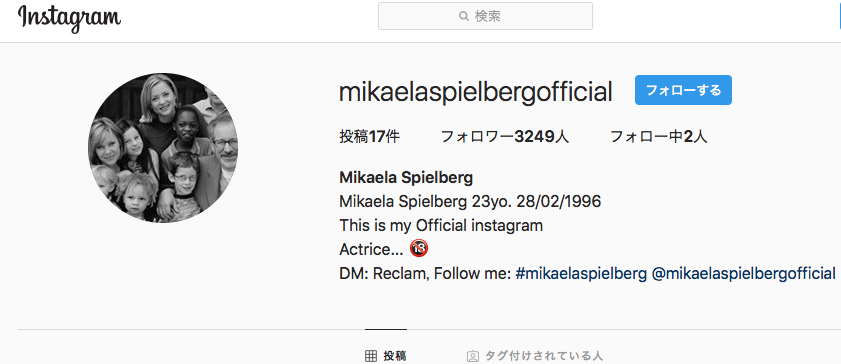Click the mikaelaspielbergofficial username heading
The height and width of the screenshot is (364, 841).
pos(476,92)
